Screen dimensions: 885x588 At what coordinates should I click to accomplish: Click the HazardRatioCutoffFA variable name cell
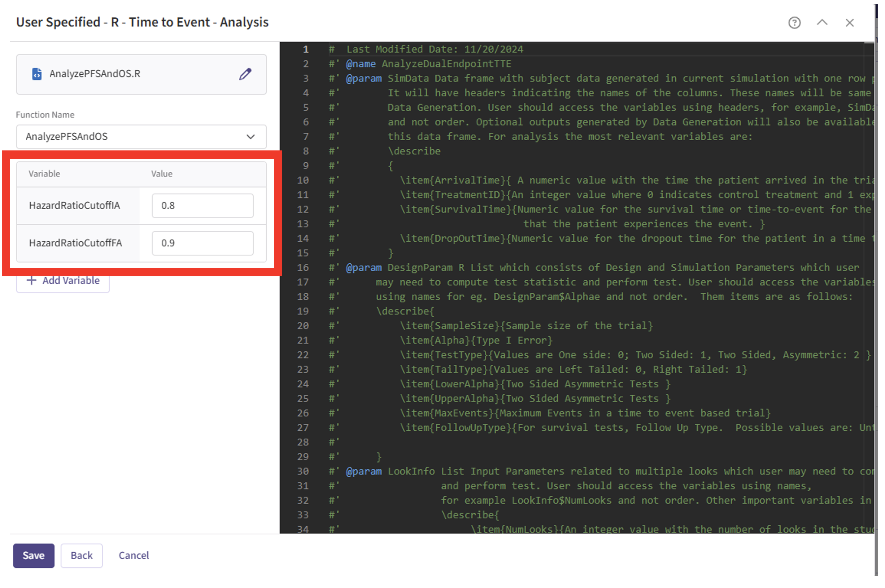pyautogui.click(x=75, y=243)
